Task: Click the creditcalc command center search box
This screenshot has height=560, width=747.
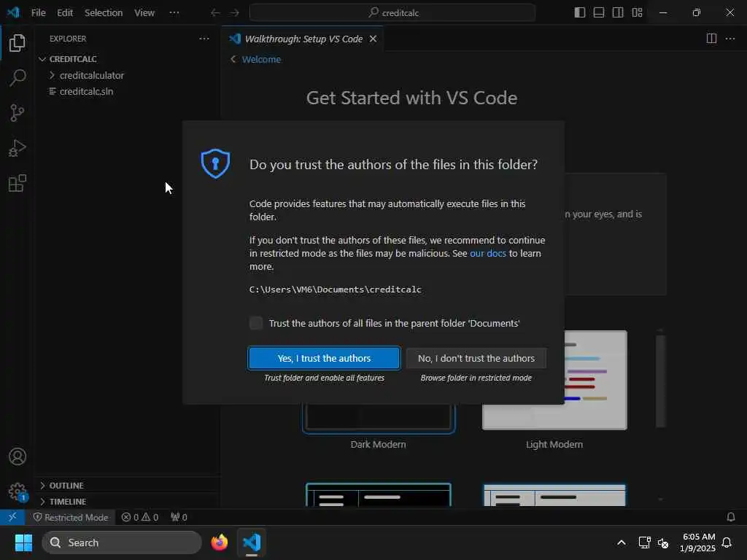Action: click(392, 13)
